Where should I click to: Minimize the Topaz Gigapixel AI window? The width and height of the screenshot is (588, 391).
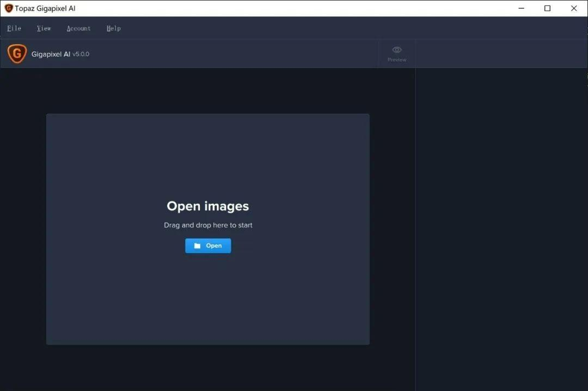click(521, 8)
